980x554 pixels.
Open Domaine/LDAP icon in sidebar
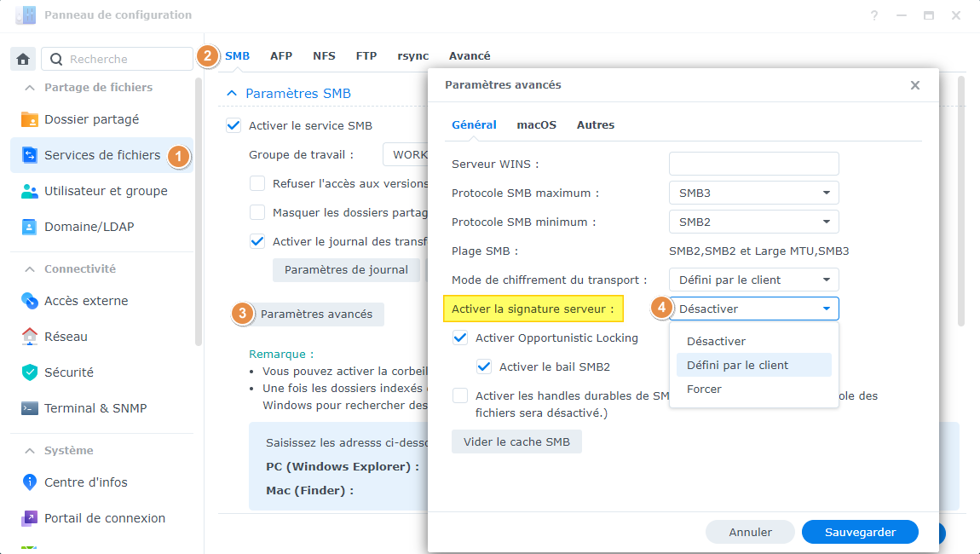tap(30, 227)
